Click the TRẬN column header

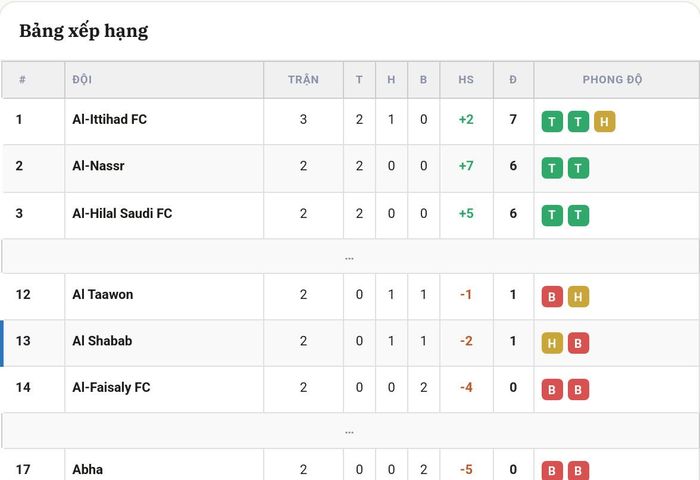(303, 79)
